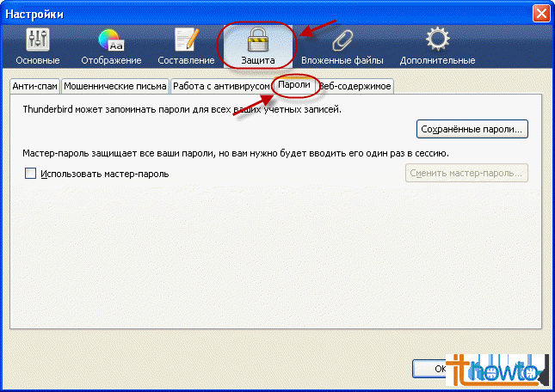The width and height of the screenshot is (555, 392).
Task: Confirm settings with the OK button
Action: pyautogui.click(x=441, y=369)
